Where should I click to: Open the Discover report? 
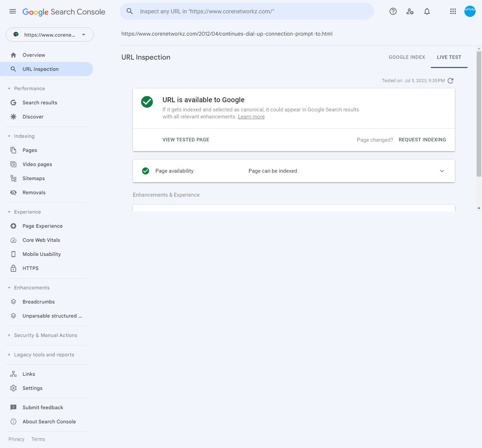click(x=47, y=117)
